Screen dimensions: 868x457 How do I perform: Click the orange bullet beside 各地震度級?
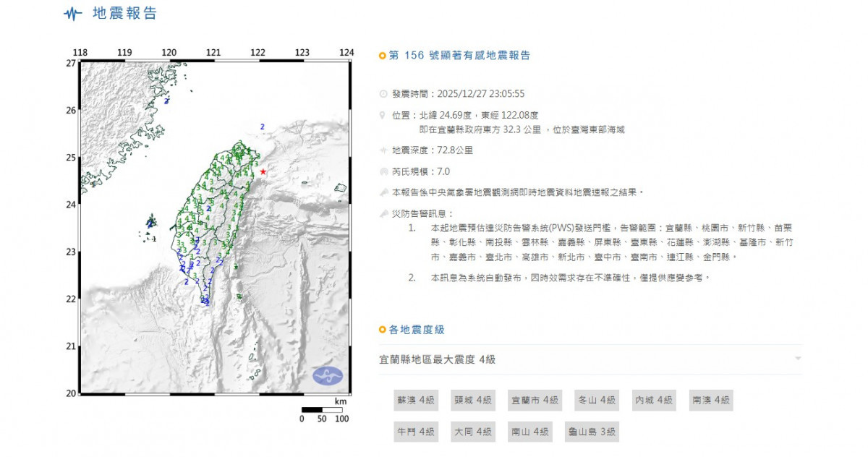(382, 330)
